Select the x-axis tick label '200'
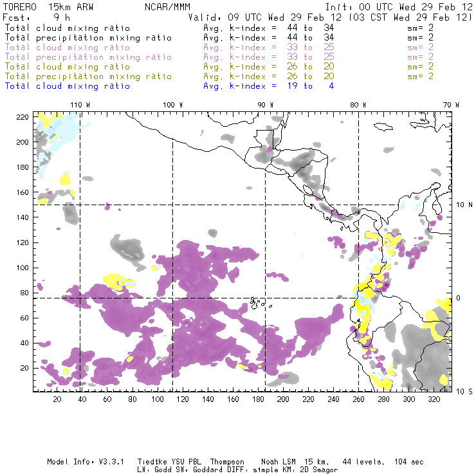 pos(283,399)
